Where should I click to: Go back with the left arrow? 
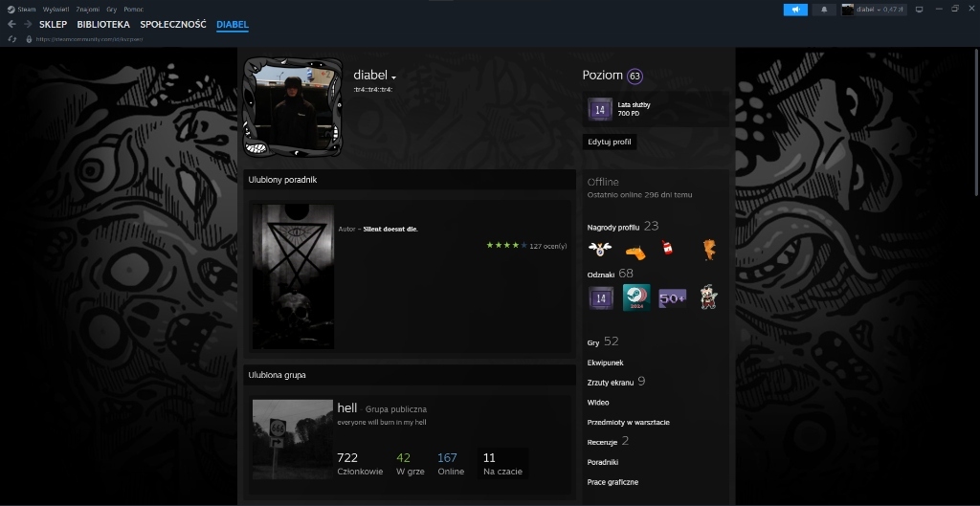[11, 24]
